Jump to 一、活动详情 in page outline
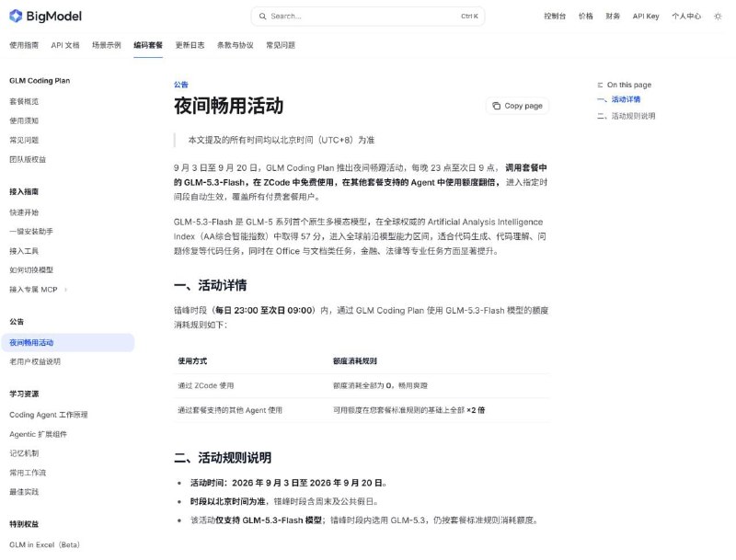This screenshot has width=736, height=560. (618, 99)
